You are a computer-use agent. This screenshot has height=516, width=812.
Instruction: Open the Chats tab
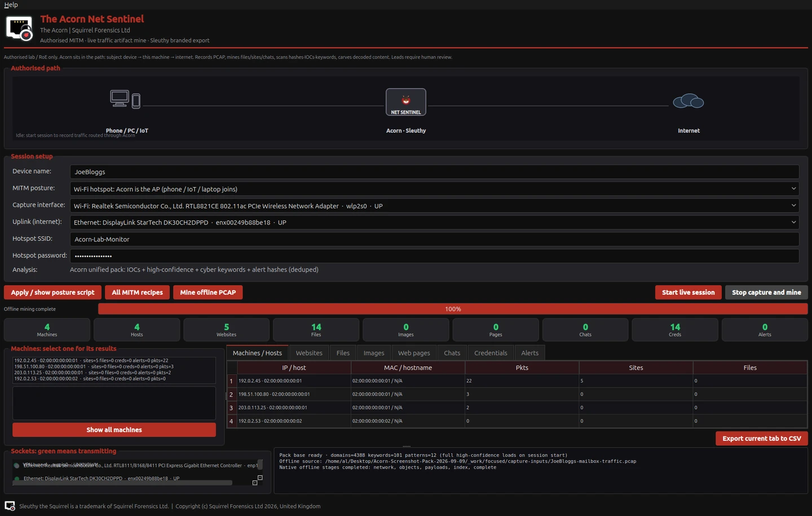(452, 353)
